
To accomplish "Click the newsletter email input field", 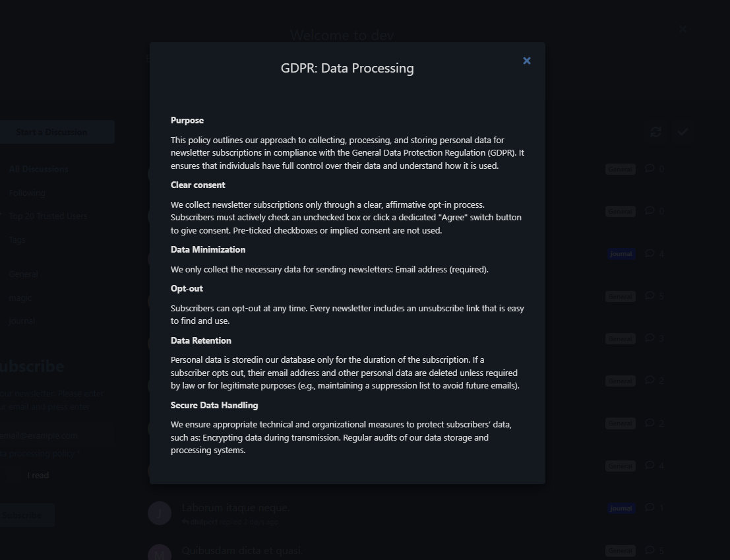I will 57,436.
